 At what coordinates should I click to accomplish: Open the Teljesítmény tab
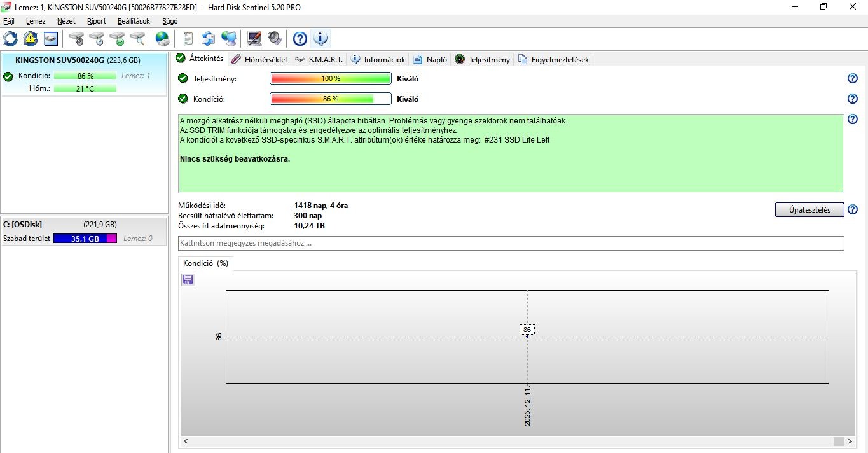click(x=483, y=60)
